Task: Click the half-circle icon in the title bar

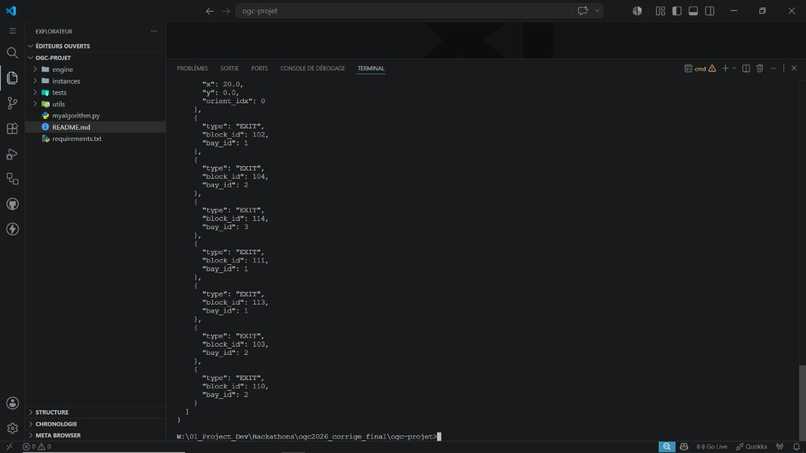Action: (x=637, y=11)
